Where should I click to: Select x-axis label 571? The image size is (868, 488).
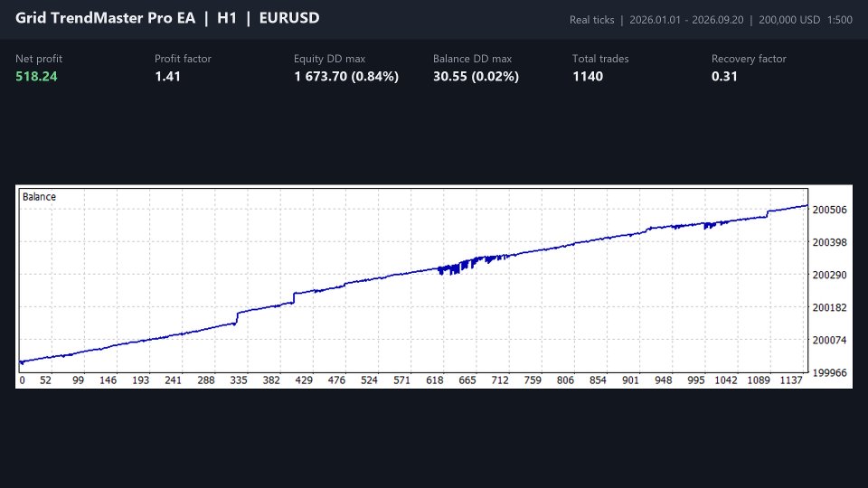tap(401, 380)
